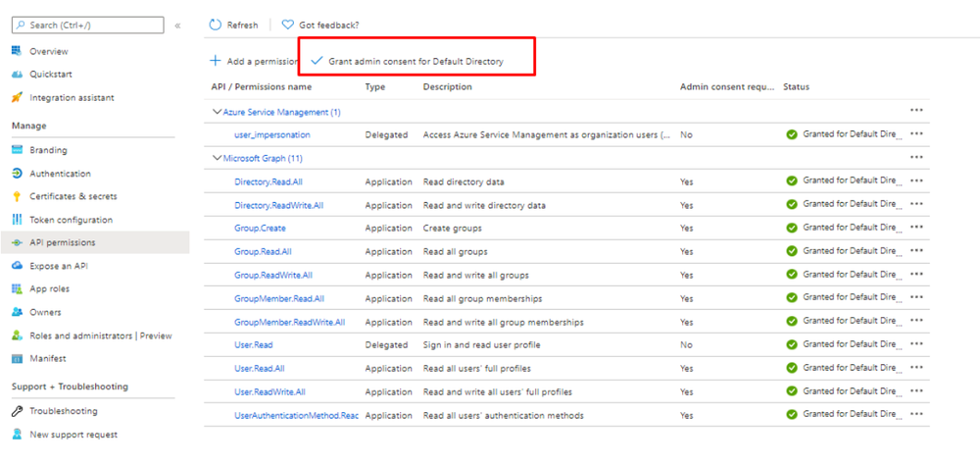
Task: Open the Authentication menu item
Action: (60, 174)
